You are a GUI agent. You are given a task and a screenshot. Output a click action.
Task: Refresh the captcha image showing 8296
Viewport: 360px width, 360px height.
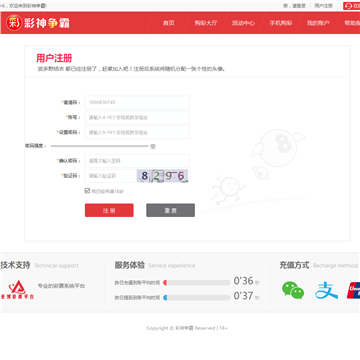point(162,176)
